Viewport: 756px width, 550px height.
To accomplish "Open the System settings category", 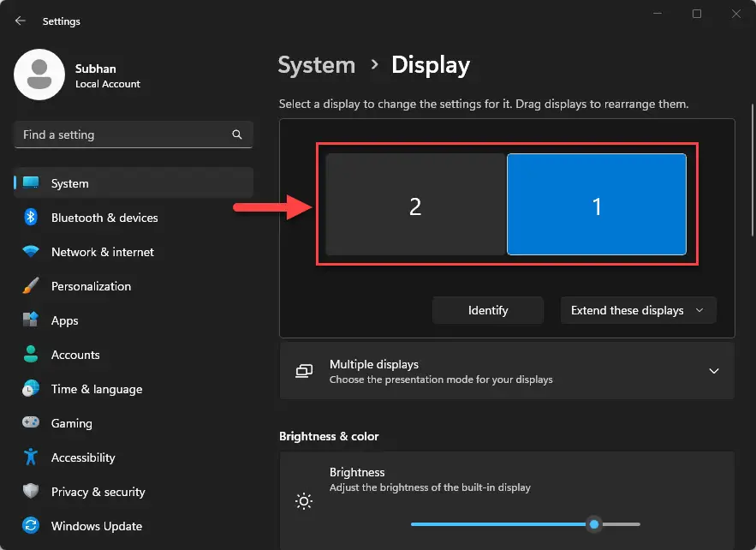I will [x=134, y=183].
